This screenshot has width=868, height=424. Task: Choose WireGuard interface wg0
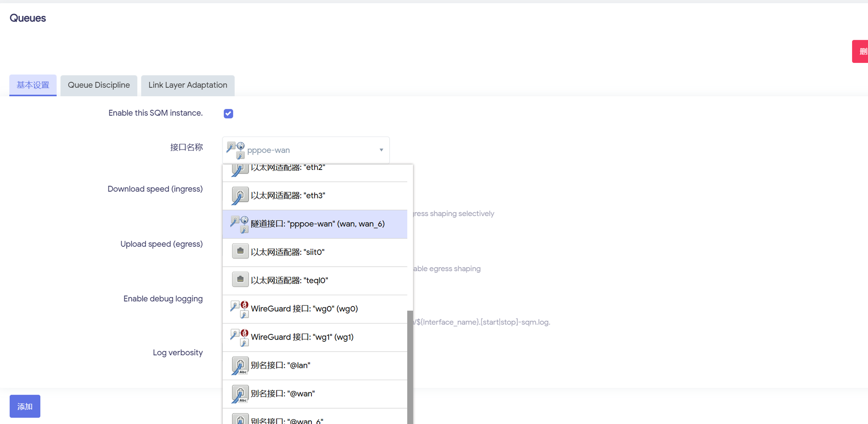click(x=315, y=309)
